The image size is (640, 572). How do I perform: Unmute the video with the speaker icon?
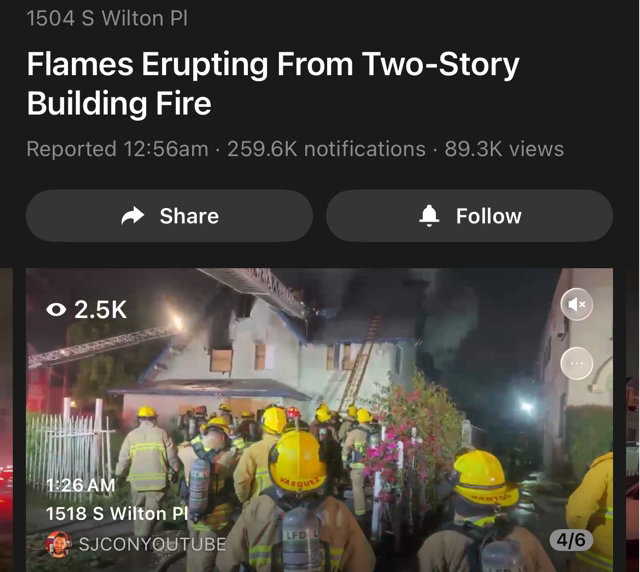576,304
